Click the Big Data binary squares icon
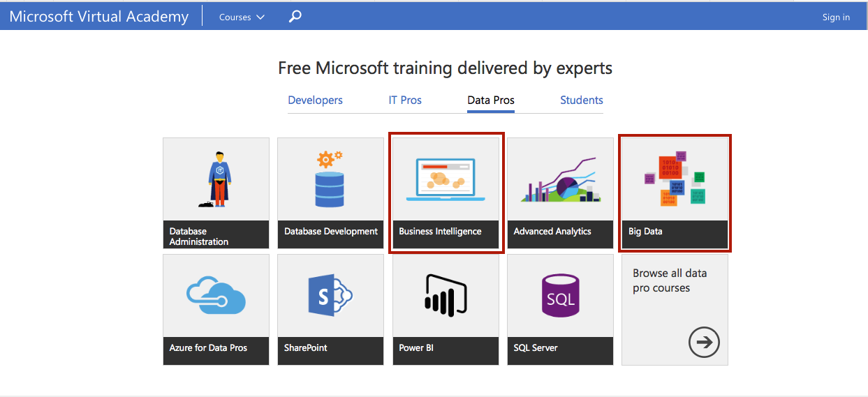 675,179
